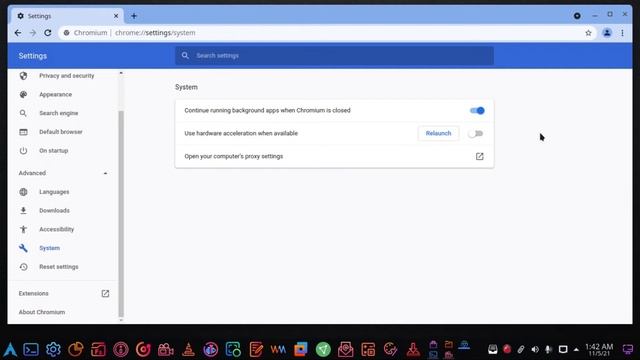Focus the Search settings field
Image resolution: width=640 pixels, height=360 pixels.
[334, 56]
